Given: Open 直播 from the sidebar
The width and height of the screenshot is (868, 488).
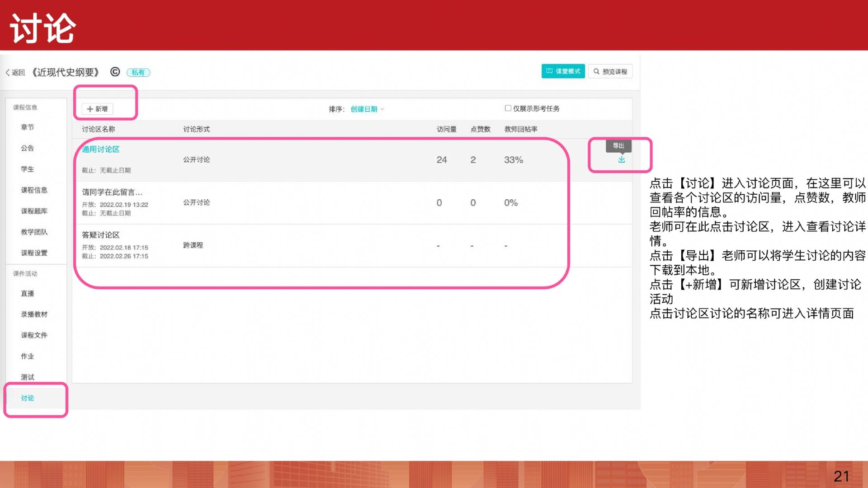Looking at the screenshot, I should [x=28, y=293].
